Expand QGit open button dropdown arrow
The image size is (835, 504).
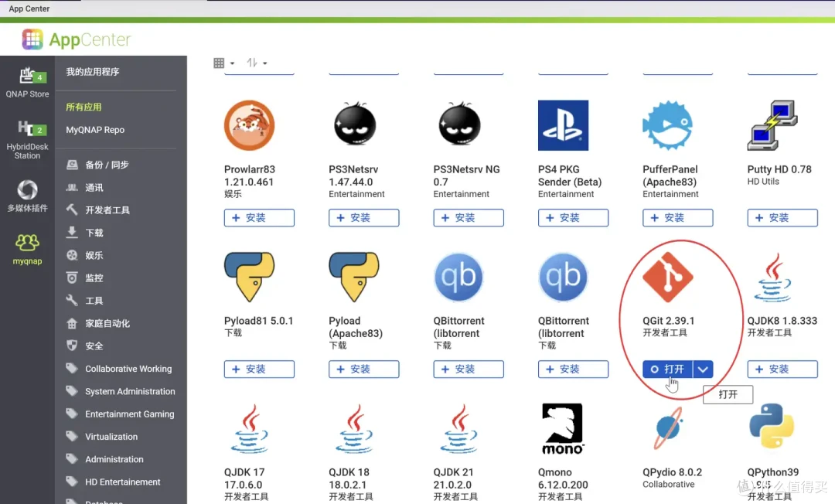[703, 369]
